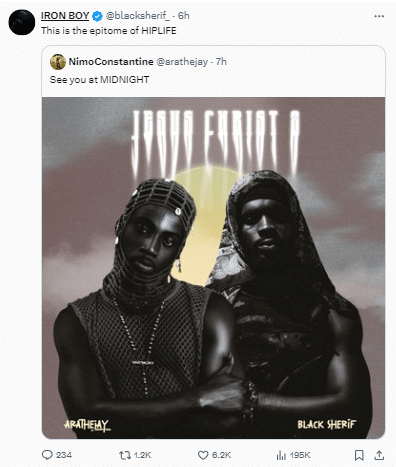
Task: Click the IRON BOY display name
Action: (65, 16)
